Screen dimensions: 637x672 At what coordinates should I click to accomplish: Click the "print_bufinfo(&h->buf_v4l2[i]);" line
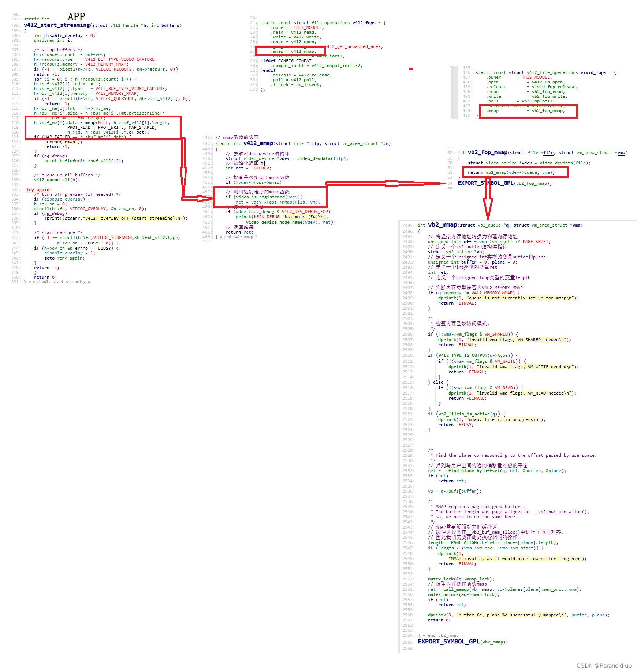tap(84, 161)
